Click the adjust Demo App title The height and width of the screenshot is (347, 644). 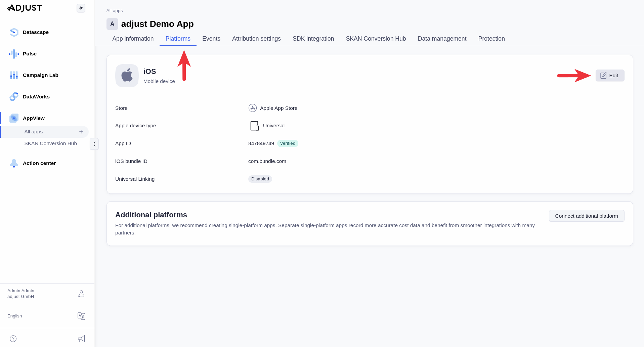[x=157, y=24]
